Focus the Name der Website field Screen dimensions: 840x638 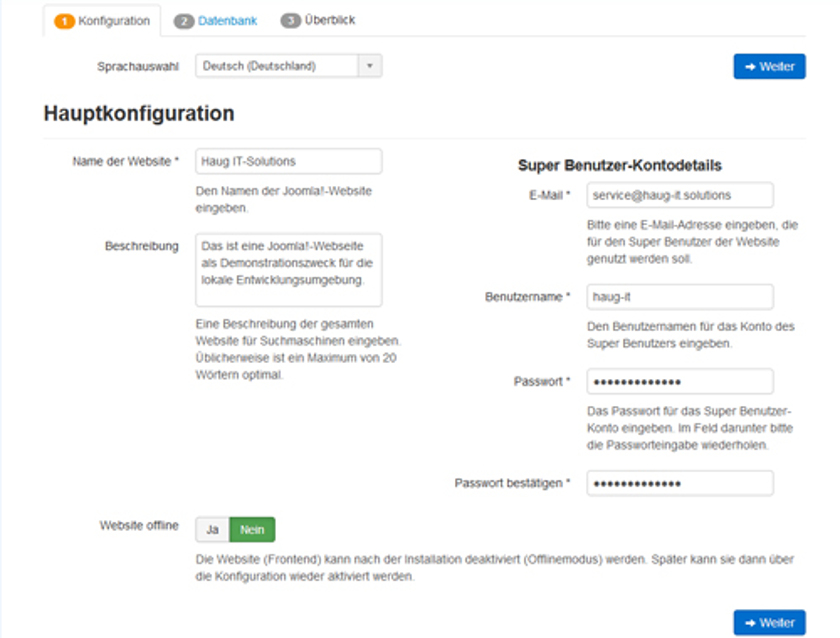coord(289,161)
